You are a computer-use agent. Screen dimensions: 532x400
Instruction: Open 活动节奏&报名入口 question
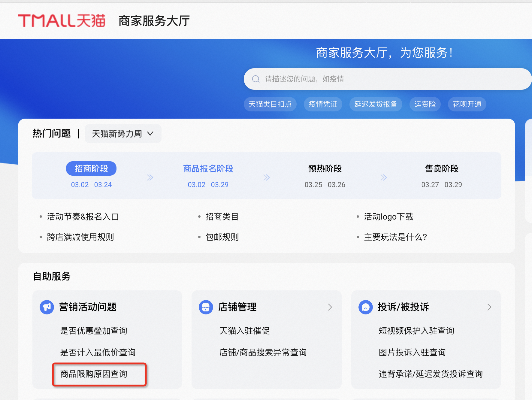pos(83,217)
